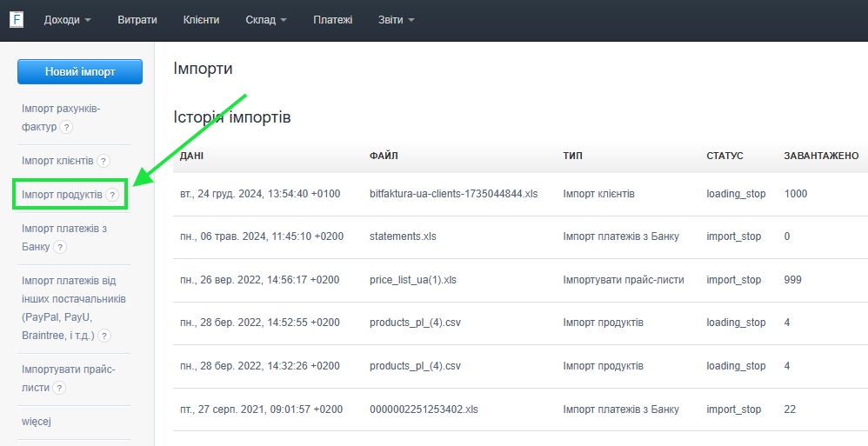
Task: Expand the Доходи dropdown menu
Action: 67,19
